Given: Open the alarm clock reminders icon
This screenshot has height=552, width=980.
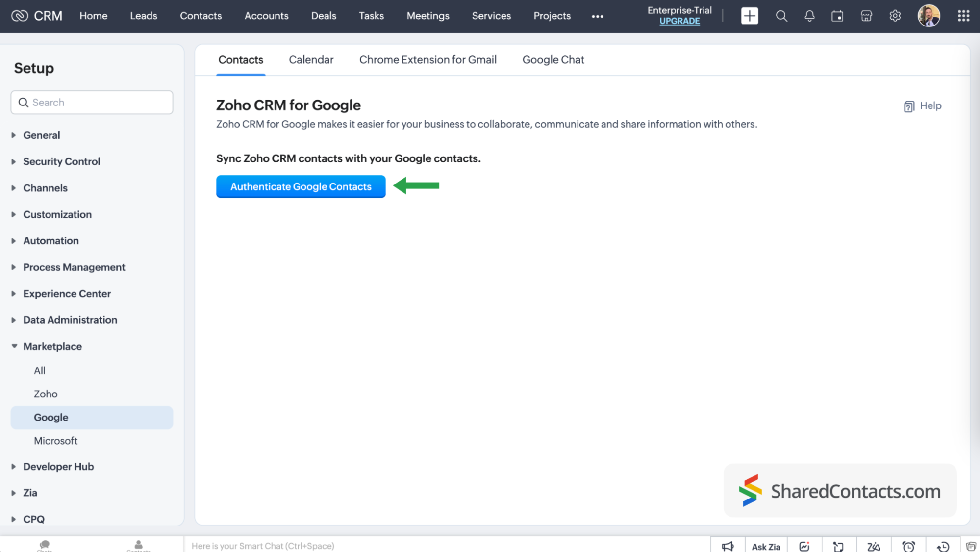Looking at the screenshot, I should coord(908,546).
